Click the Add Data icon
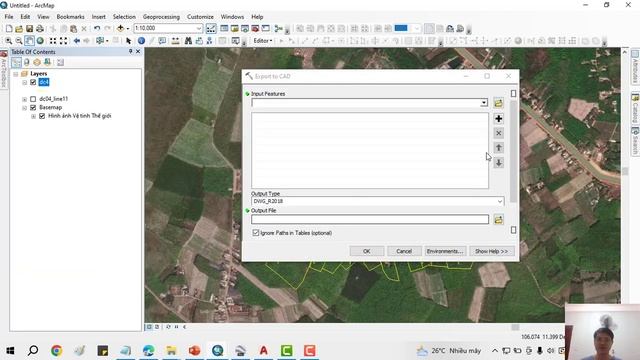640x360 pixels. (x=120, y=29)
